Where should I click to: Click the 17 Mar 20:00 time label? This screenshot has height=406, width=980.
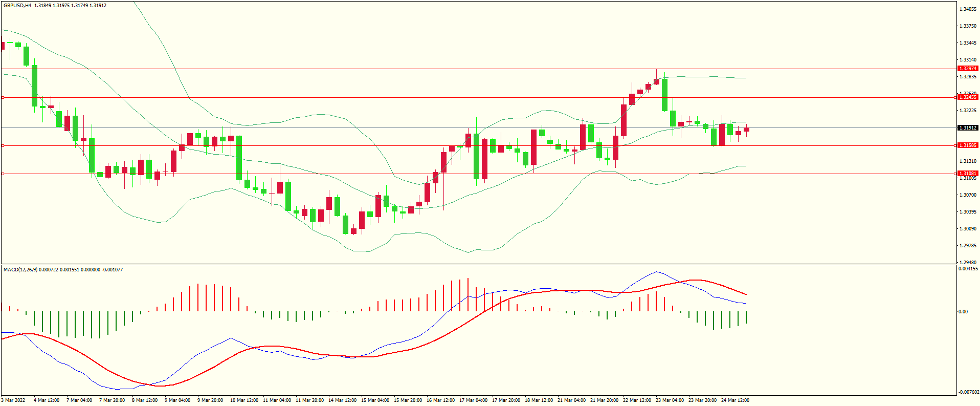click(x=506, y=400)
